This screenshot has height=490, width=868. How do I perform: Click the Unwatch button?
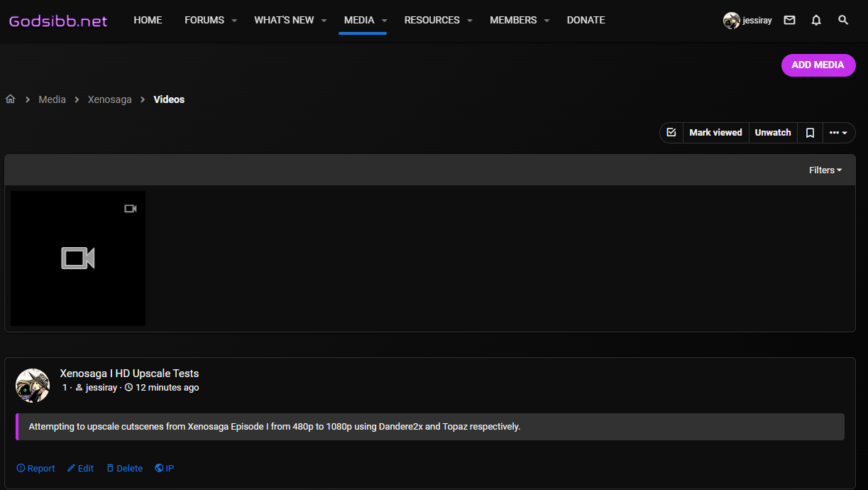773,133
